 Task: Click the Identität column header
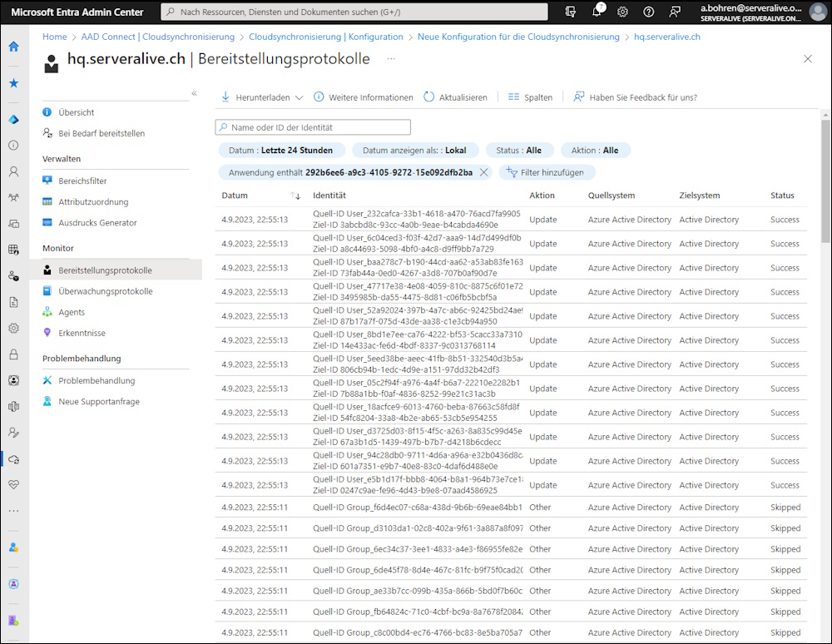tap(329, 196)
